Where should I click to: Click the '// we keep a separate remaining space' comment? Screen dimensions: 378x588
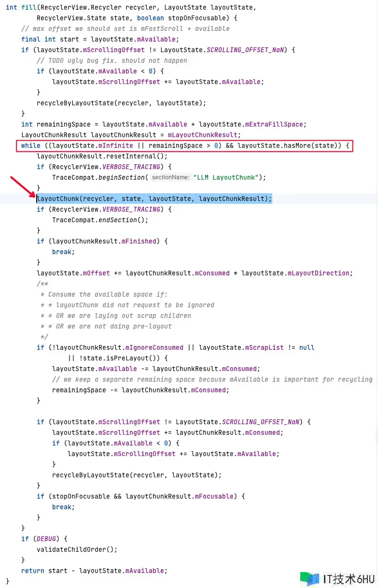pos(212,379)
